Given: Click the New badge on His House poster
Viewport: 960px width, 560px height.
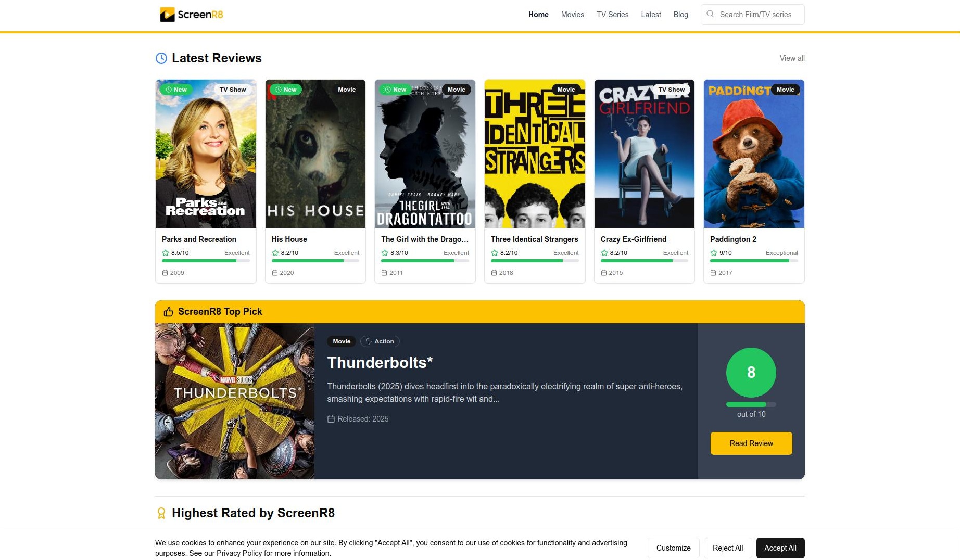Looking at the screenshot, I should click(x=286, y=90).
